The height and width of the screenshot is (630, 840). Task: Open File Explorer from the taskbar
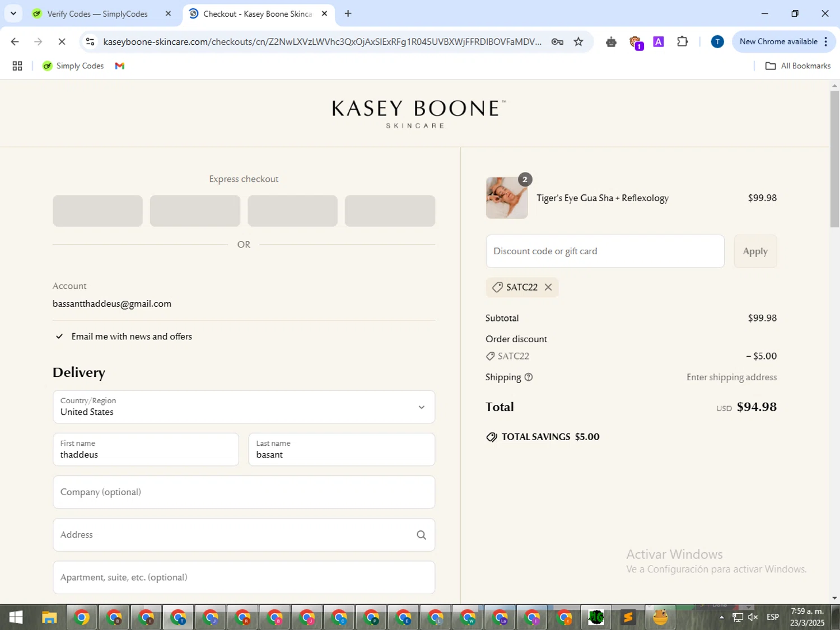tap(49, 618)
